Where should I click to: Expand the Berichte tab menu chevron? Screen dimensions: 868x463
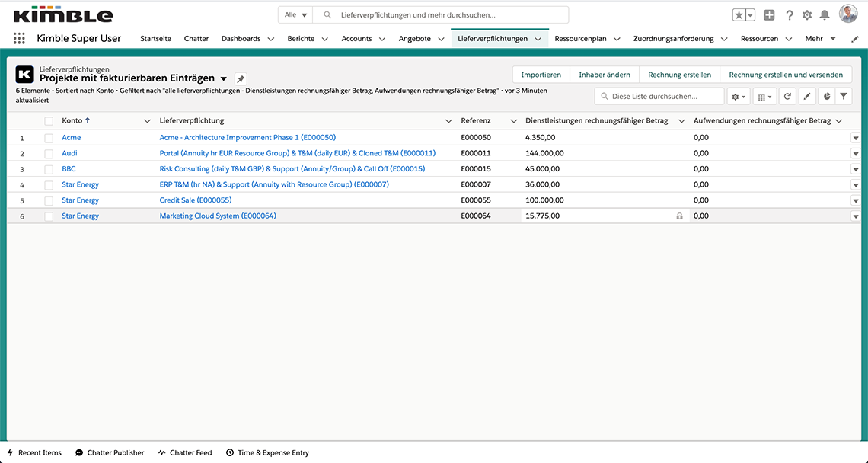325,39
